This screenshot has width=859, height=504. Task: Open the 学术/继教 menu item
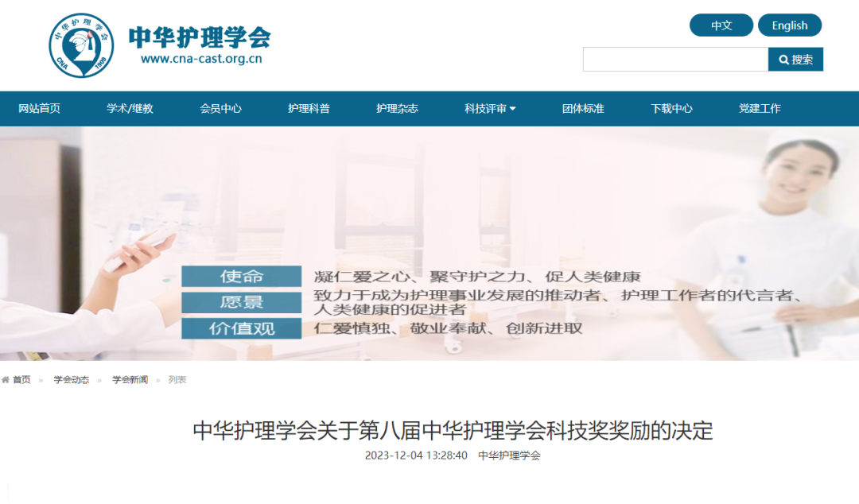click(130, 108)
